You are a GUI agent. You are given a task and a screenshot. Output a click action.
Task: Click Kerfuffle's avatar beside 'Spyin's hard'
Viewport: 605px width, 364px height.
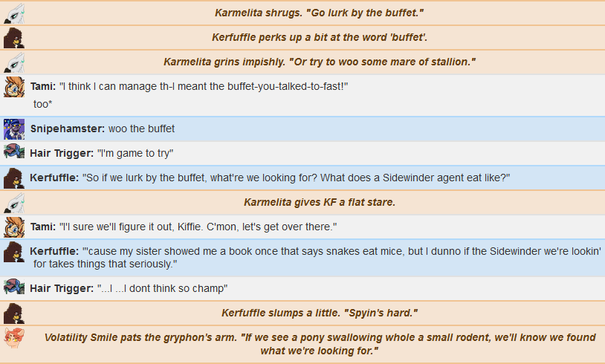[14, 313]
